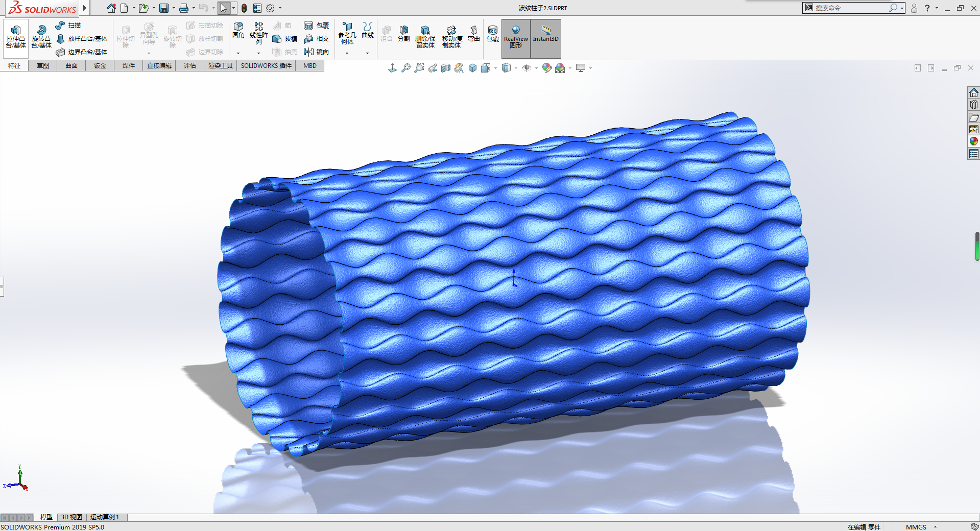Toggle RealView Graphics (RealView图形) off
Viewport: 980px width, 531px height.
[516, 38]
